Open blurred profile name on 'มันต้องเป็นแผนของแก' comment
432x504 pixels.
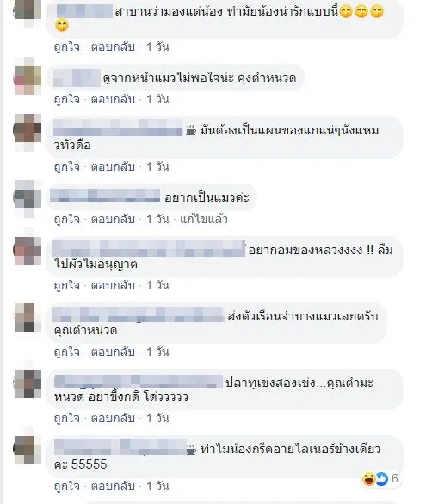118,128
